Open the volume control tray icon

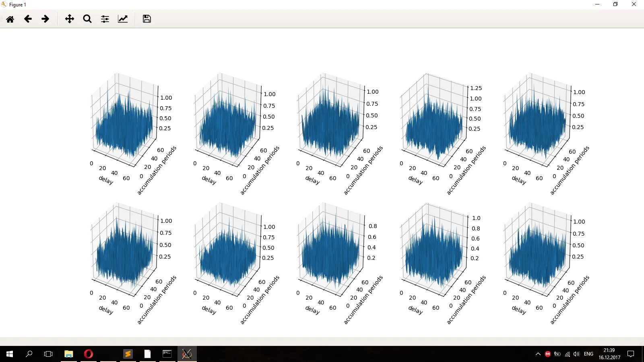(576, 354)
